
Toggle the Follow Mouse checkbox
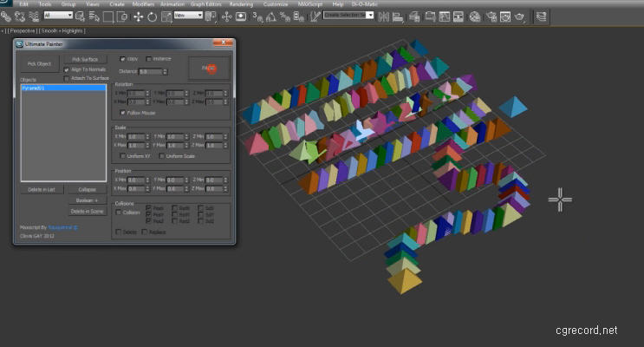tap(122, 112)
